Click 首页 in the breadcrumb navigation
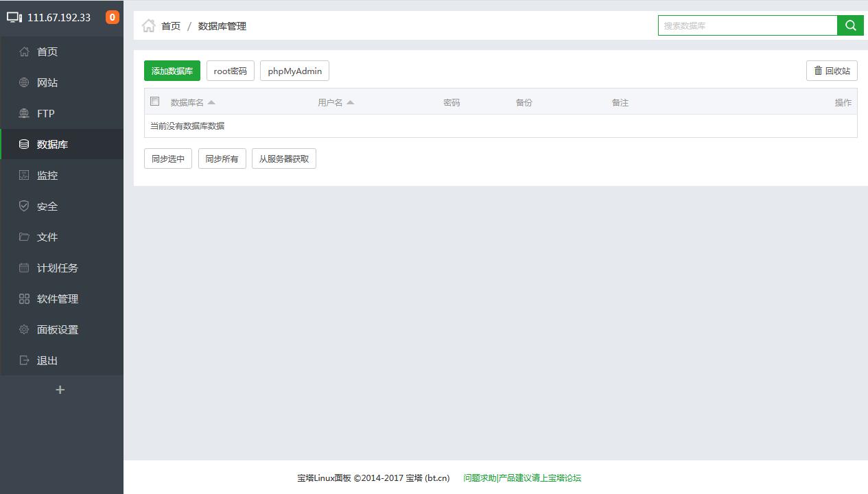This screenshot has width=868, height=494. (x=170, y=26)
